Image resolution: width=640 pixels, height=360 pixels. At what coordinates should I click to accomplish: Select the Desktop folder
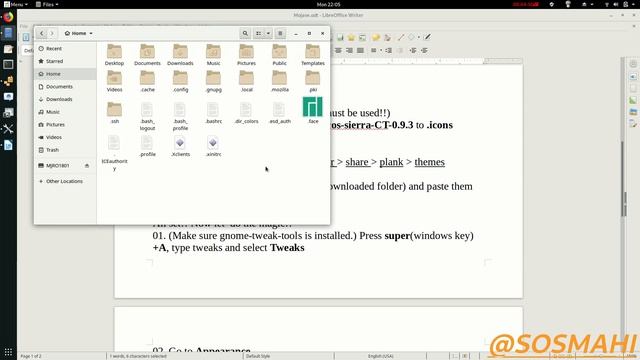[114, 55]
